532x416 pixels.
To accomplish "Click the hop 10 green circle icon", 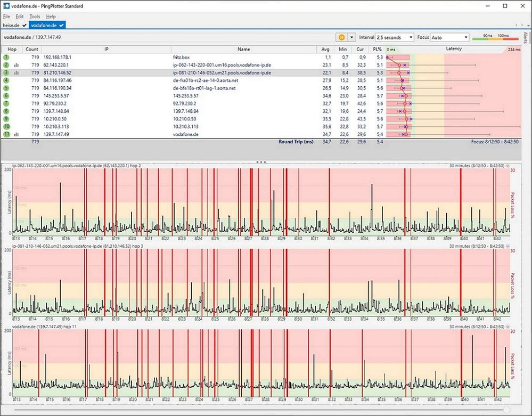I will 6,127.
